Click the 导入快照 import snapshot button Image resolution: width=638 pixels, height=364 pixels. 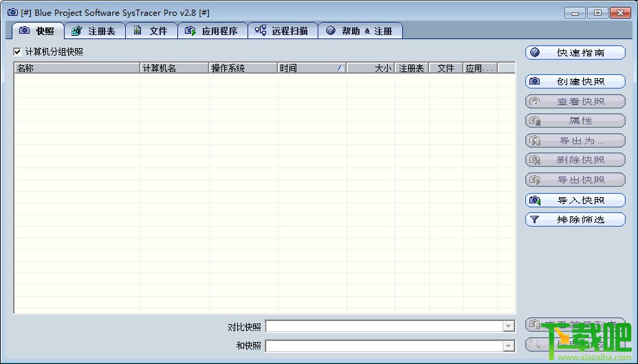tap(575, 200)
